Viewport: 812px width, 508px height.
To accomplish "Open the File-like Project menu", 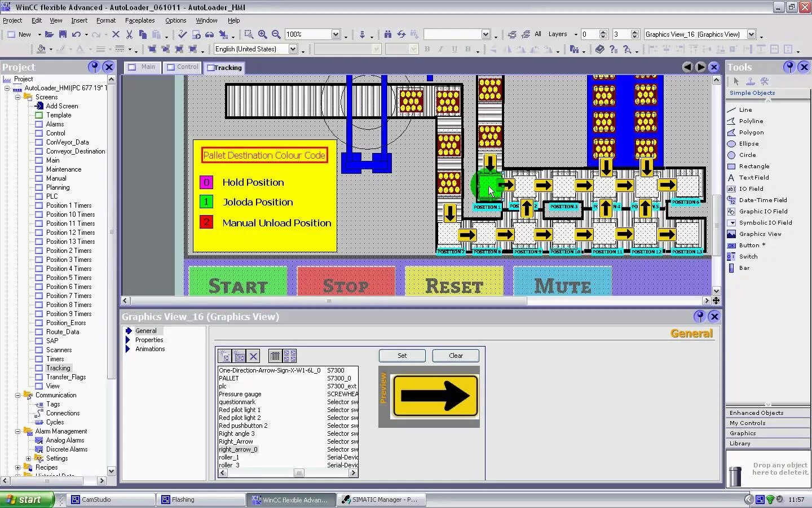I will [12, 20].
